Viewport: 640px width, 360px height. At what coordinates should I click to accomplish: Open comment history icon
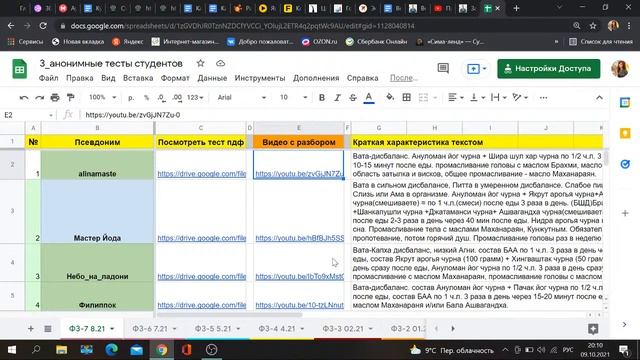click(x=443, y=69)
